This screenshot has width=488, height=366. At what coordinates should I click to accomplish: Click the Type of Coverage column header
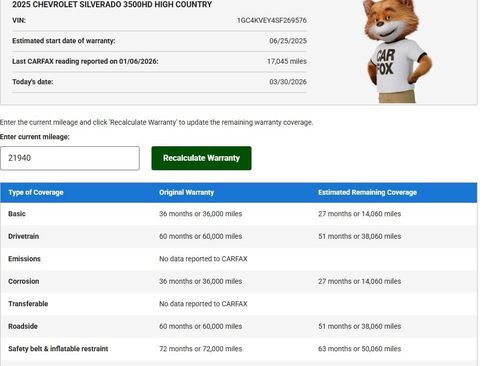click(x=36, y=192)
